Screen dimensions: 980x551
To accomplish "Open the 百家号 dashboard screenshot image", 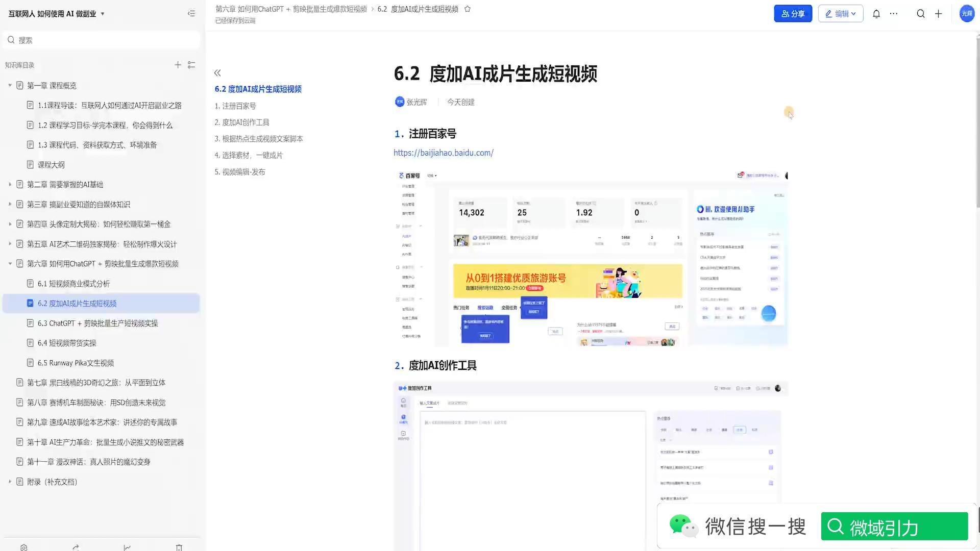I will click(x=591, y=258).
